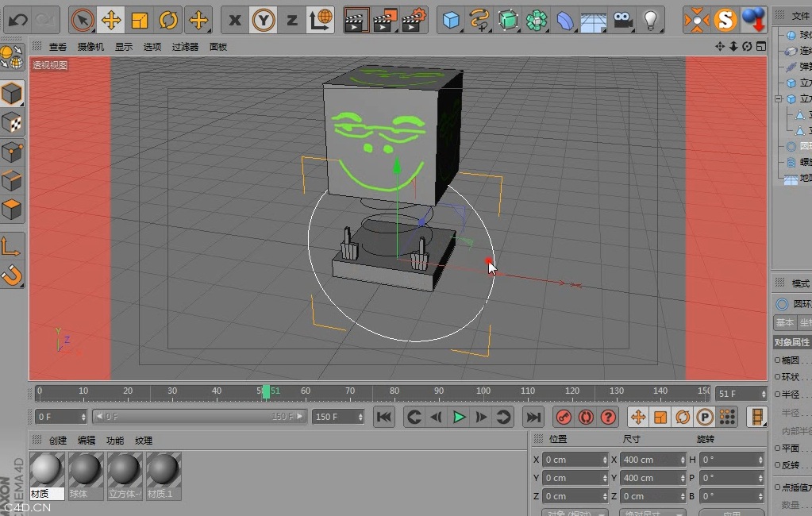Open the 对象(相对) dropdown
This screenshot has width=812, height=516.
(571, 512)
